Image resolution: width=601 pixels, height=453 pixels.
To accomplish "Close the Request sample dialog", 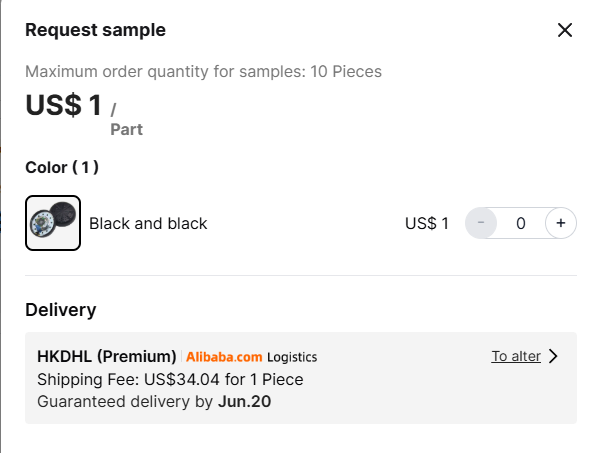I will tap(565, 30).
